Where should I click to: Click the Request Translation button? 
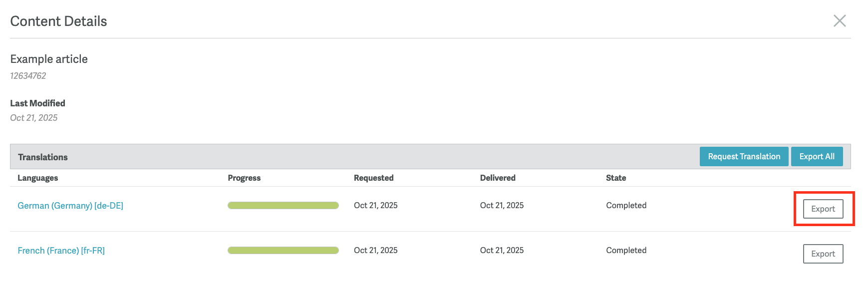tap(744, 157)
